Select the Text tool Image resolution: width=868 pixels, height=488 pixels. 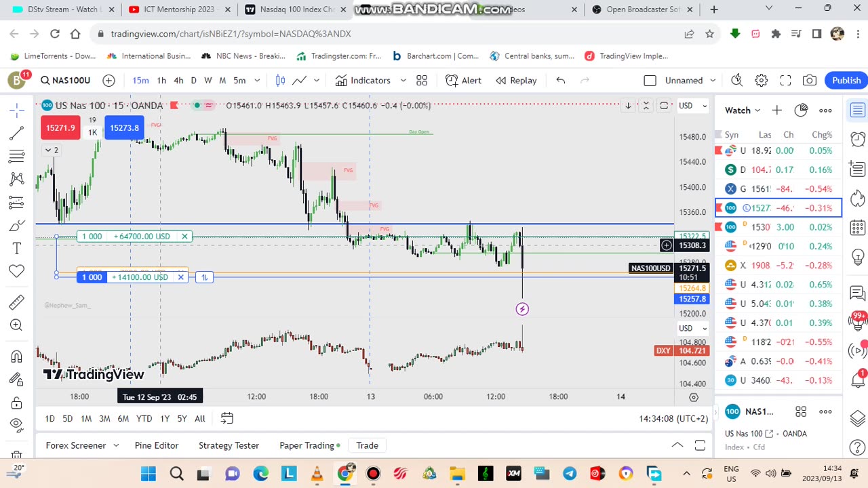(17, 248)
